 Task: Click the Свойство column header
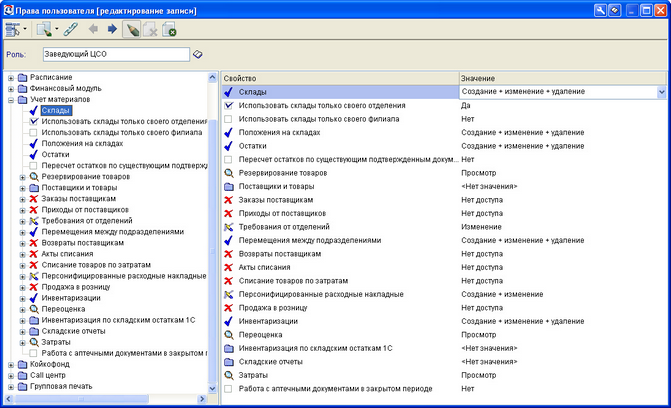340,78
